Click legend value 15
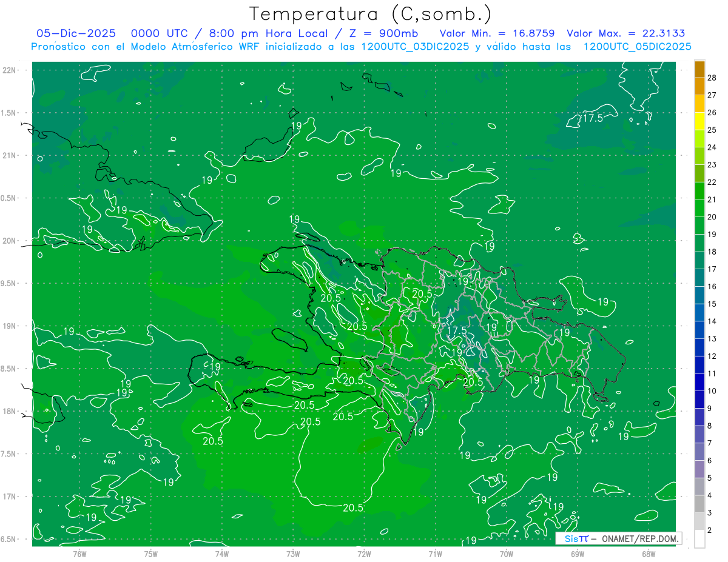Image resolution: width=728 pixels, height=562 pixels. click(712, 304)
